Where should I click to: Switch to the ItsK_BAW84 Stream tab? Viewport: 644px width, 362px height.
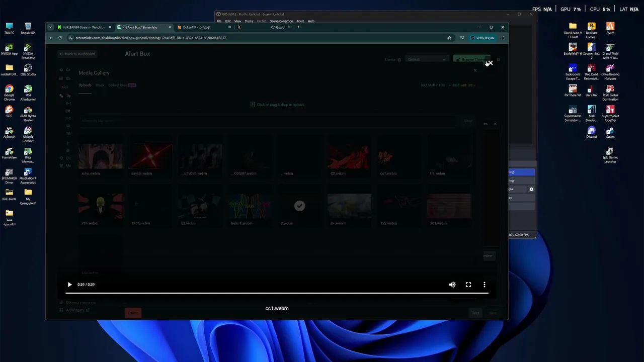(x=84, y=27)
